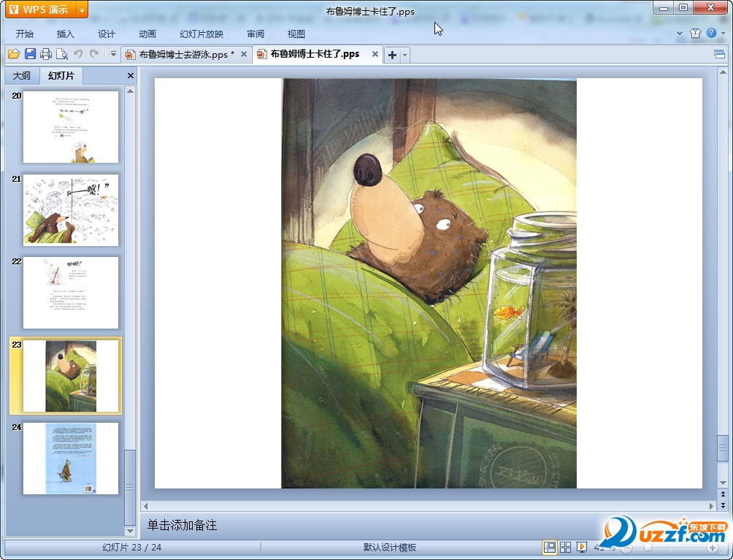
Task: Close the 布鲁姆博士卡住了.pps tab
Action: [x=375, y=54]
